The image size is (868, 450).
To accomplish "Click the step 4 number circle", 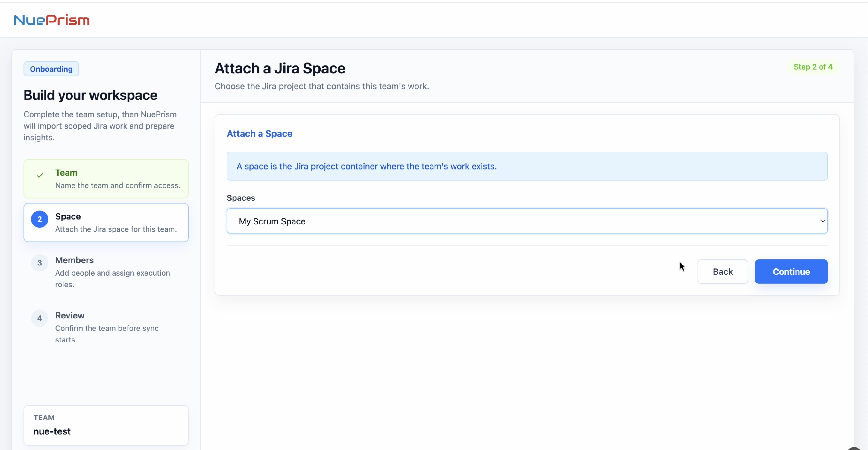I will (x=40, y=318).
